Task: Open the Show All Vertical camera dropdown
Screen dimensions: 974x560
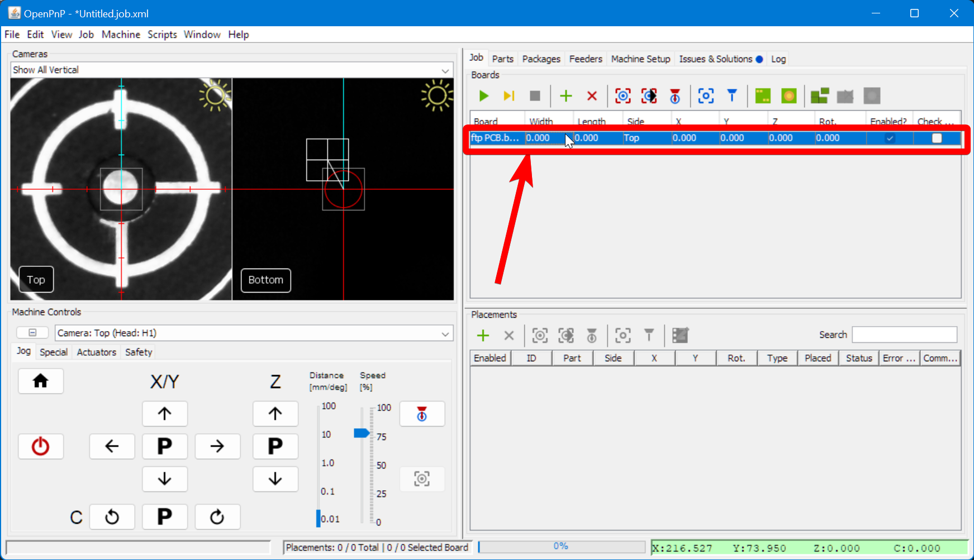Action: click(445, 70)
